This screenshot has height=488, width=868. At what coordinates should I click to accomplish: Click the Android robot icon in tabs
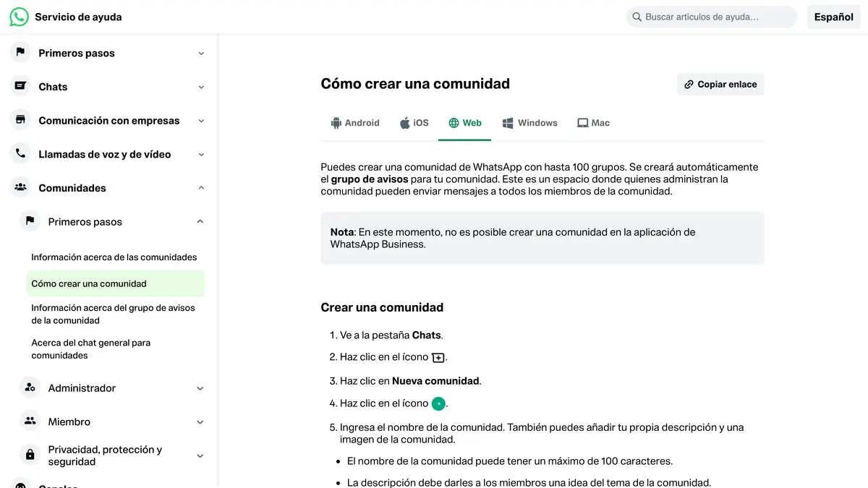point(336,123)
